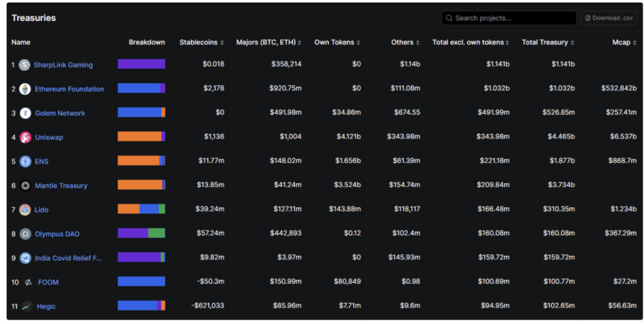644x324 pixels.
Task: Sort table by Stablecoins column
Action: pyautogui.click(x=198, y=43)
